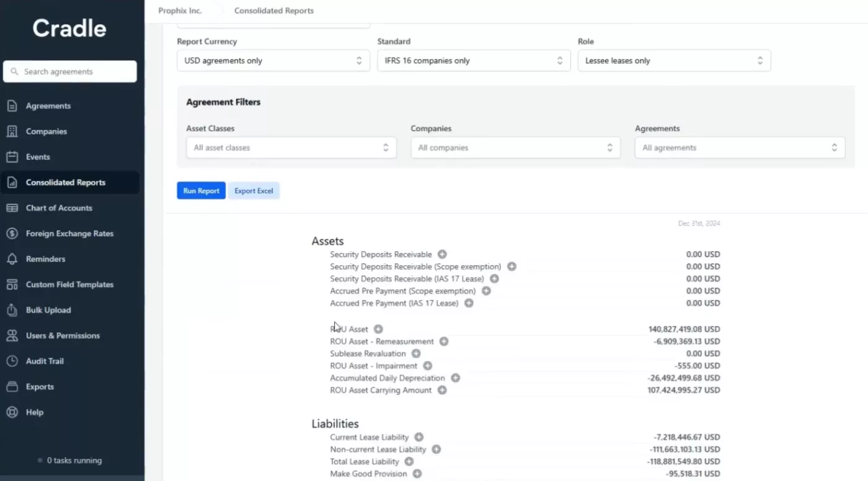Expand Accumulated Daily Depreciation breakdown
Screen dimensions: 868x481
[x=456, y=377]
